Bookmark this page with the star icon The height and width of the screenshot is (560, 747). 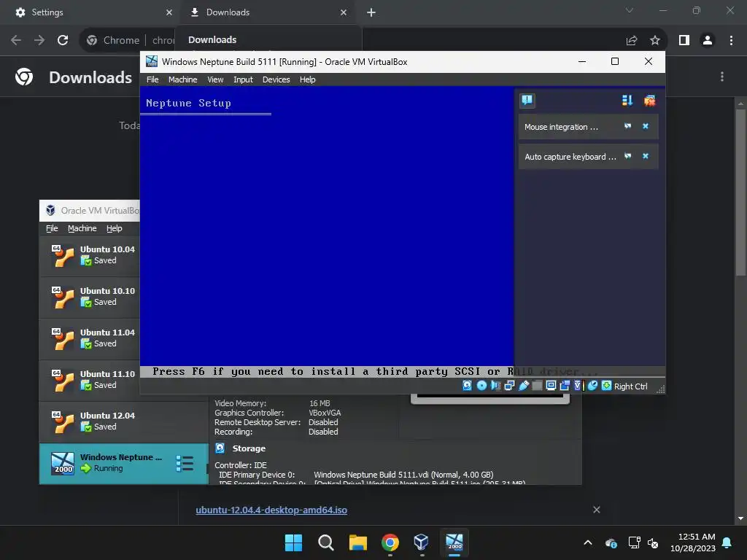pyautogui.click(x=655, y=40)
